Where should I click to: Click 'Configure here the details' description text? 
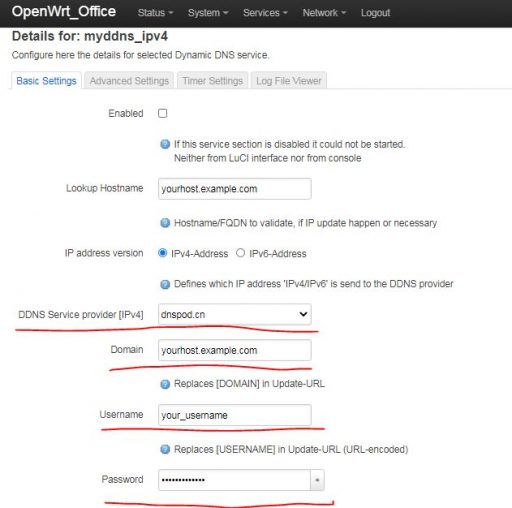coord(140,55)
